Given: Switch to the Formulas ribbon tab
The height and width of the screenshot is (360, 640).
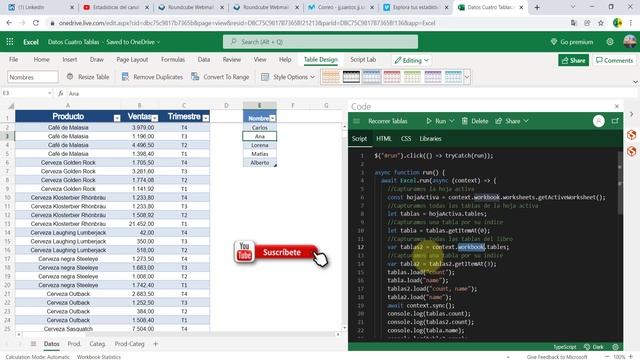Looking at the screenshot, I should tap(173, 59).
